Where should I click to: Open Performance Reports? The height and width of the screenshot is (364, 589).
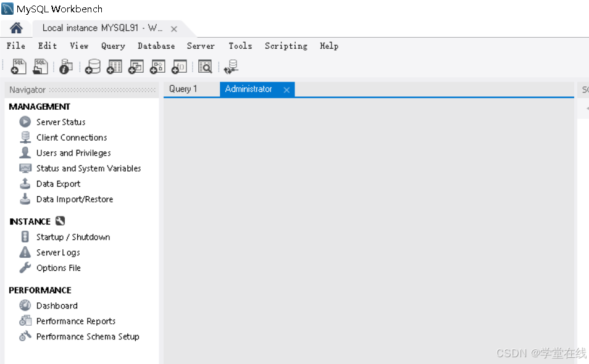coord(76,321)
